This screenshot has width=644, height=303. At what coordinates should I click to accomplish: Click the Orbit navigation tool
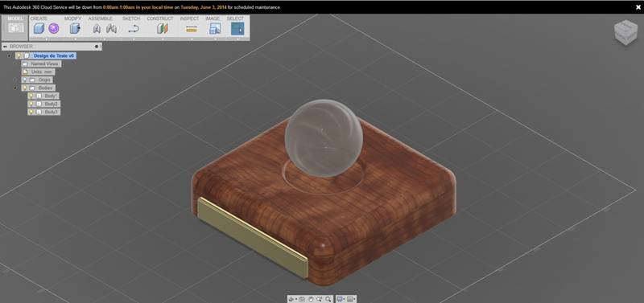tap(291, 299)
